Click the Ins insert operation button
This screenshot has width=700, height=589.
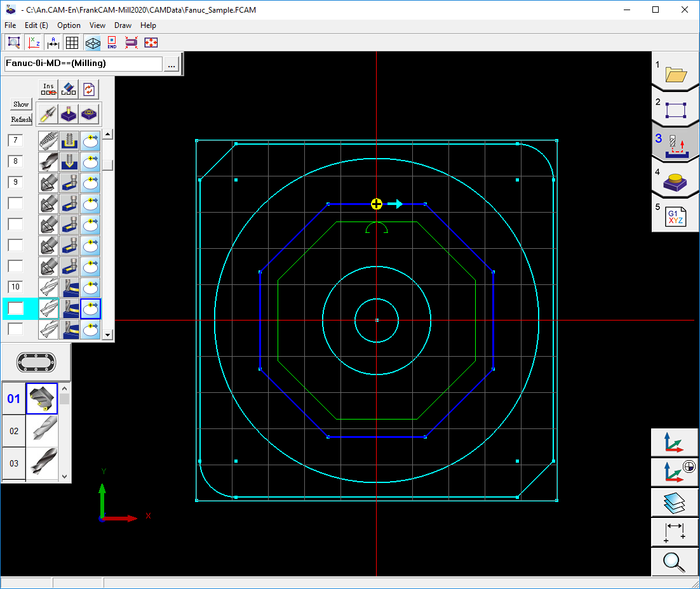(48, 89)
